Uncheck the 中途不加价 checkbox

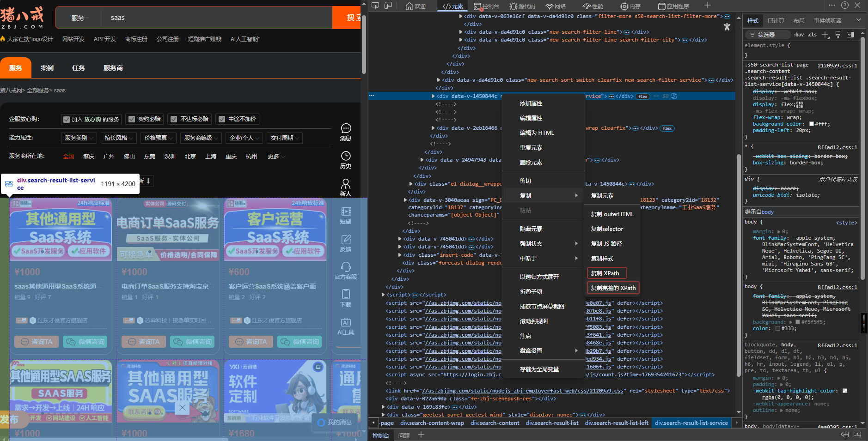coord(222,119)
